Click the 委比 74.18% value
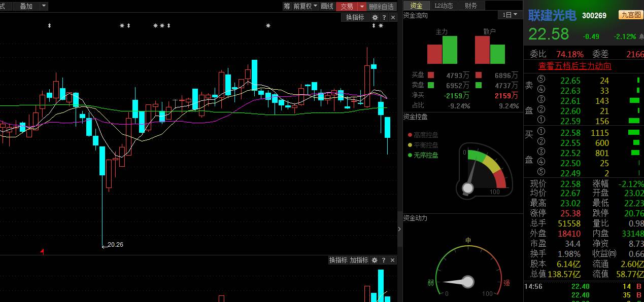This screenshot has height=302, width=644. [570, 54]
